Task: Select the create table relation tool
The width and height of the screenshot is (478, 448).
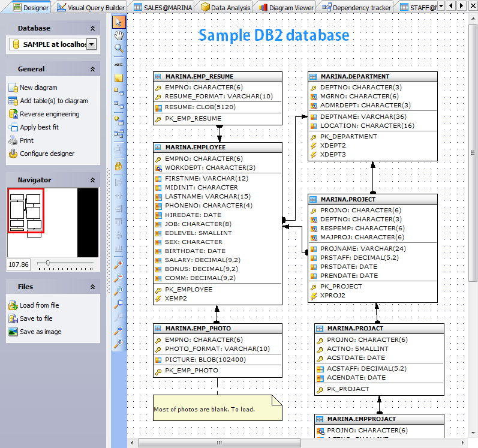Action: click(119, 105)
